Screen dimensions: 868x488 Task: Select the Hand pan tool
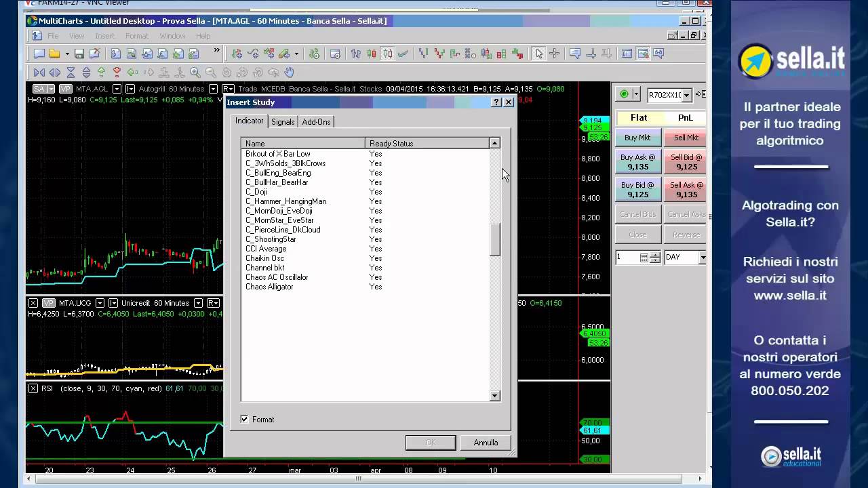point(289,72)
